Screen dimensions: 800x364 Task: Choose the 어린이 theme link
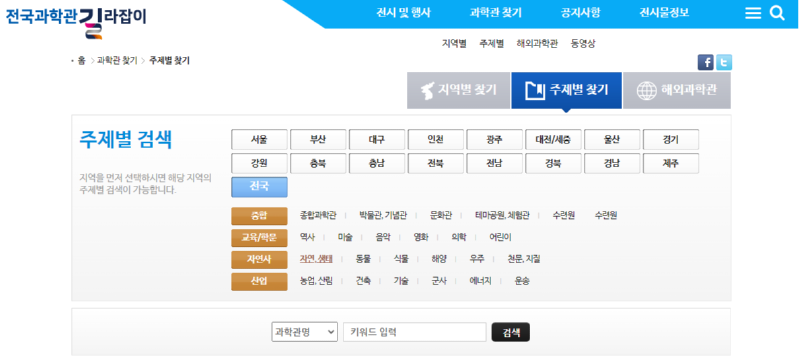(500, 237)
